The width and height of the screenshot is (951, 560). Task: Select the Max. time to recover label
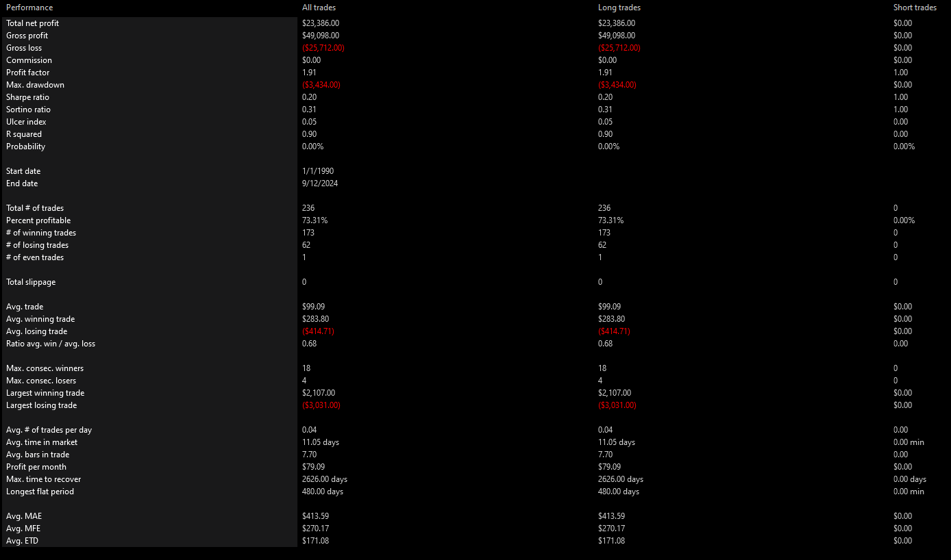(43, 479)
